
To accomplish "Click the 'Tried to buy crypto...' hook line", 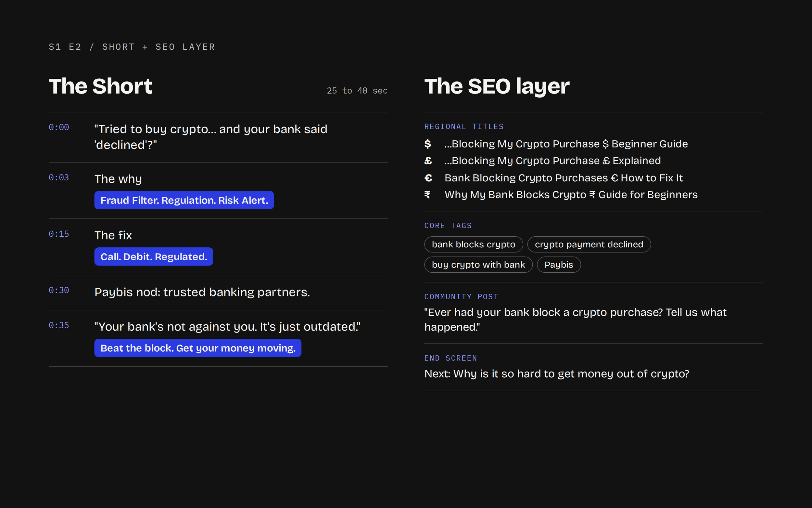I will 211,137.
